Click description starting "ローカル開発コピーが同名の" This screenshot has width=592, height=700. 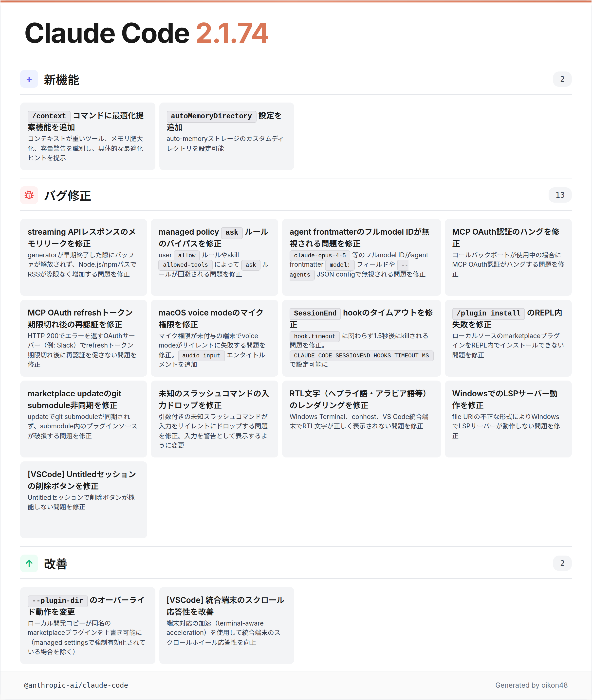87,637
